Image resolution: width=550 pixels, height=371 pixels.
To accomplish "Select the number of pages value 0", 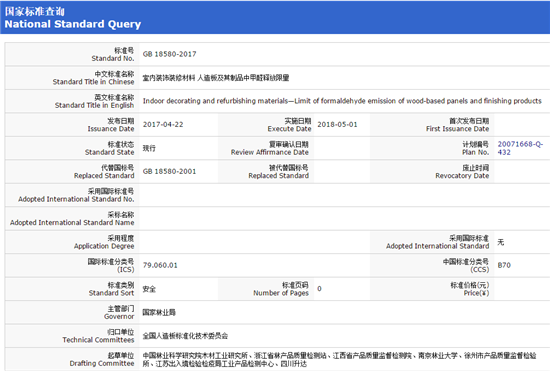I will click(x=319, y=289).
